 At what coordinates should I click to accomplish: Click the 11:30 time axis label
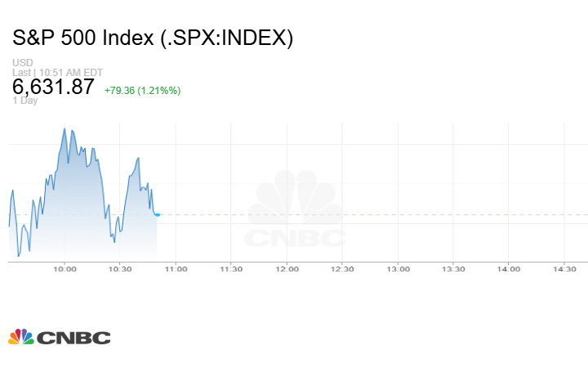[x=231, y=269]
